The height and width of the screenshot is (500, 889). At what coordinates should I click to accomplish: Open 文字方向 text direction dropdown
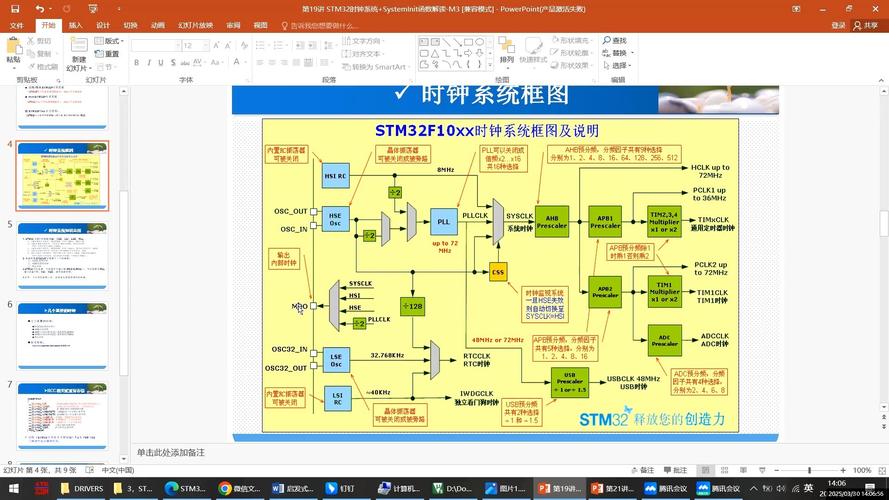[364, 41]
